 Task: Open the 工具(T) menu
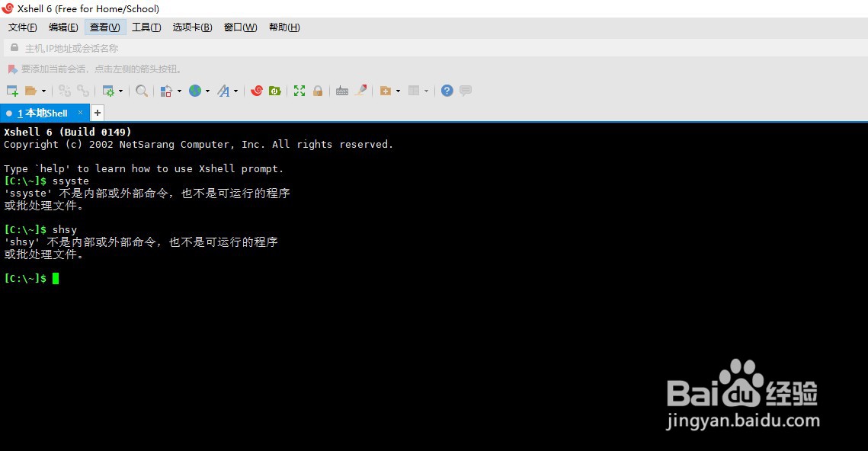(x=146, y=27)
